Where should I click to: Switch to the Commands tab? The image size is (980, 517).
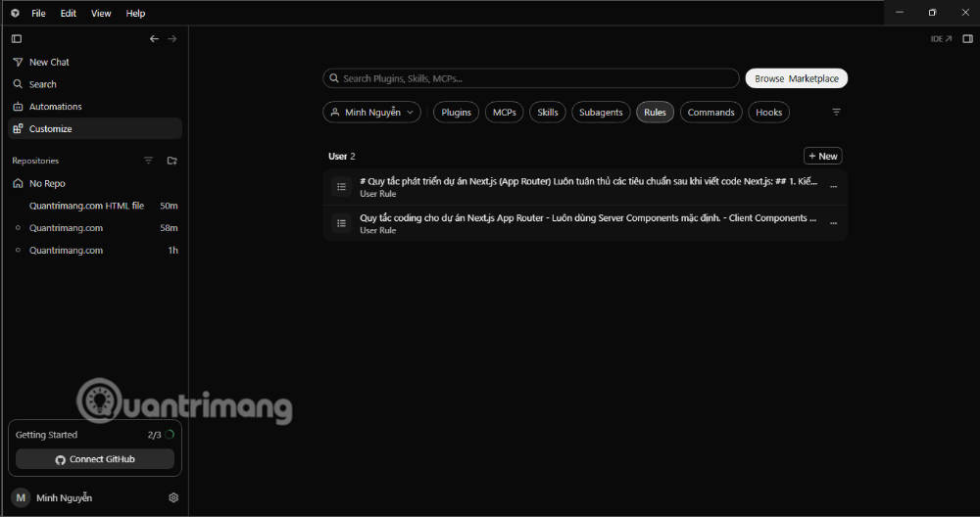[x=711, y=113]
